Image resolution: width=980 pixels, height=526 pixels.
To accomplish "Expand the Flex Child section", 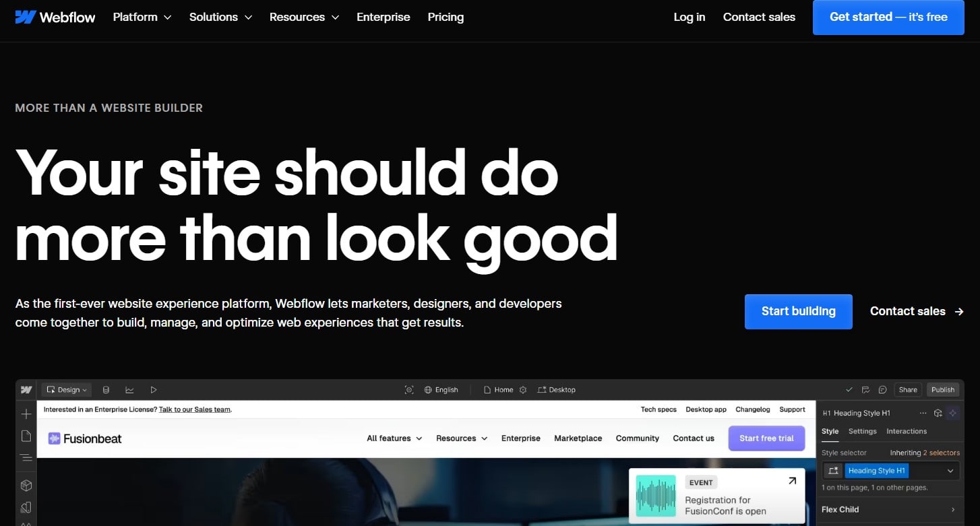I will point(889,509).
